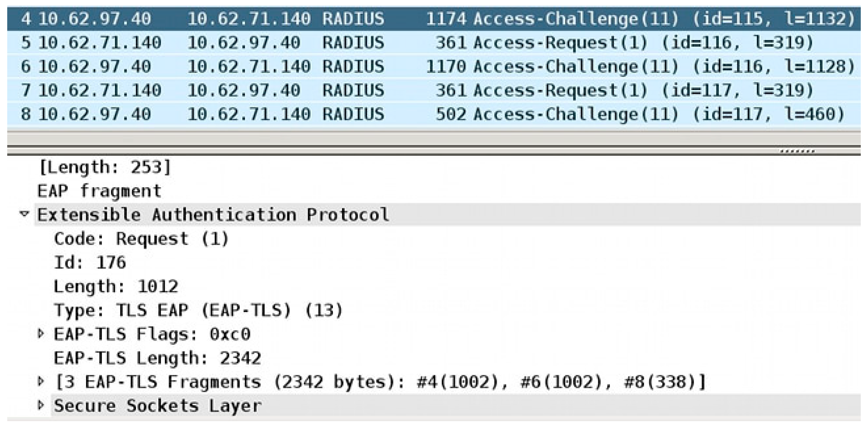Select the [Length: 253] line
Screen dimensions: 868x429
coord(105,167)
